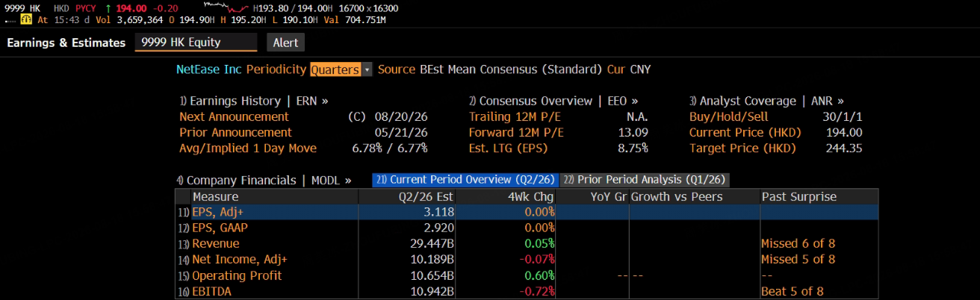Click the Buy/Hold/Sell value 30/1/1
980x300 pixels.
842,116
